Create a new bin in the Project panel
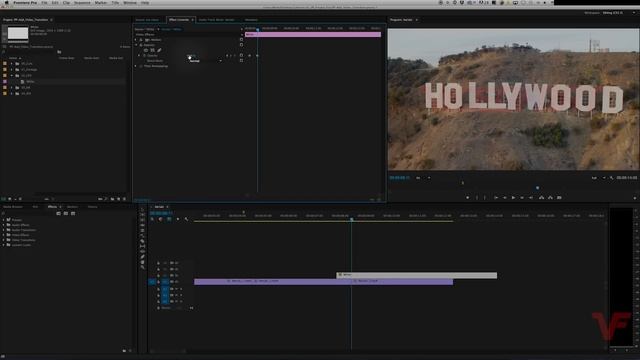This screenshot has width=640, height=360. [x=112, y=199]
